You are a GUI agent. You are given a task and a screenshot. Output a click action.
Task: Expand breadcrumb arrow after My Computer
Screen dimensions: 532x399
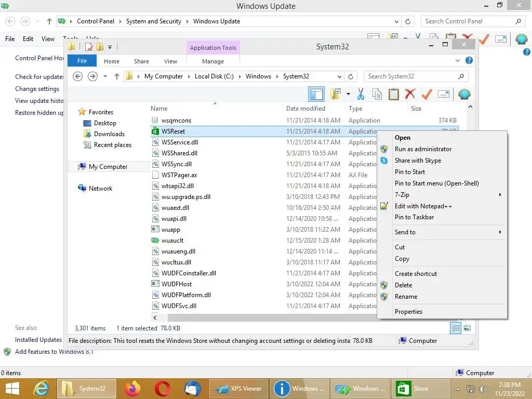point(189,76)
